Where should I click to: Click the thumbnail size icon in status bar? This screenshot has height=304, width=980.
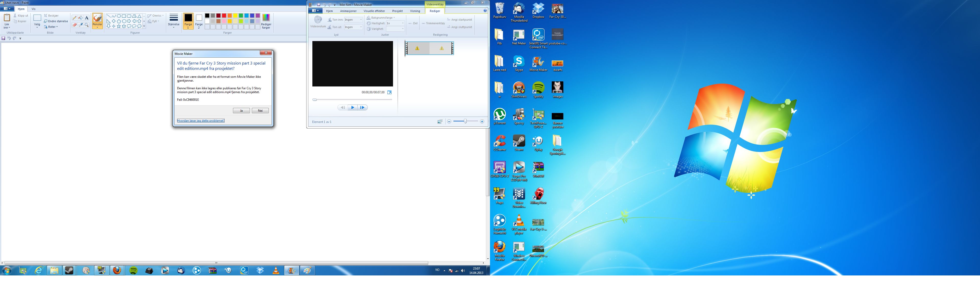click(440, 122)
